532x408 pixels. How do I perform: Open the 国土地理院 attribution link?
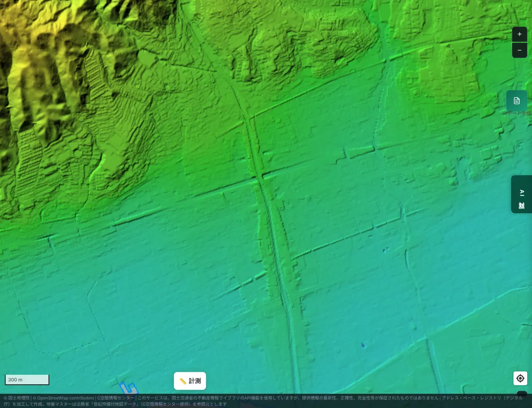(x=19, y=398)
